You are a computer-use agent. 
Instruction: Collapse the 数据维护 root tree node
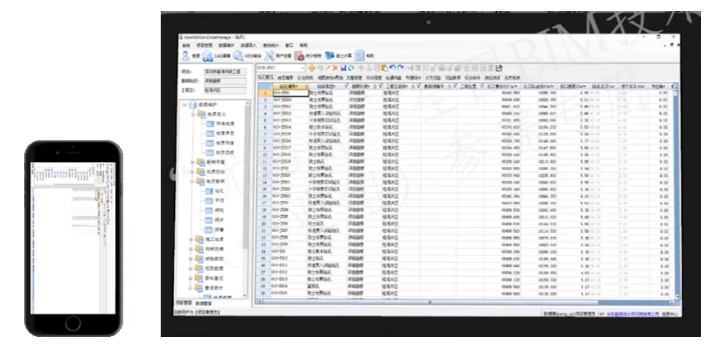point(185,105)
